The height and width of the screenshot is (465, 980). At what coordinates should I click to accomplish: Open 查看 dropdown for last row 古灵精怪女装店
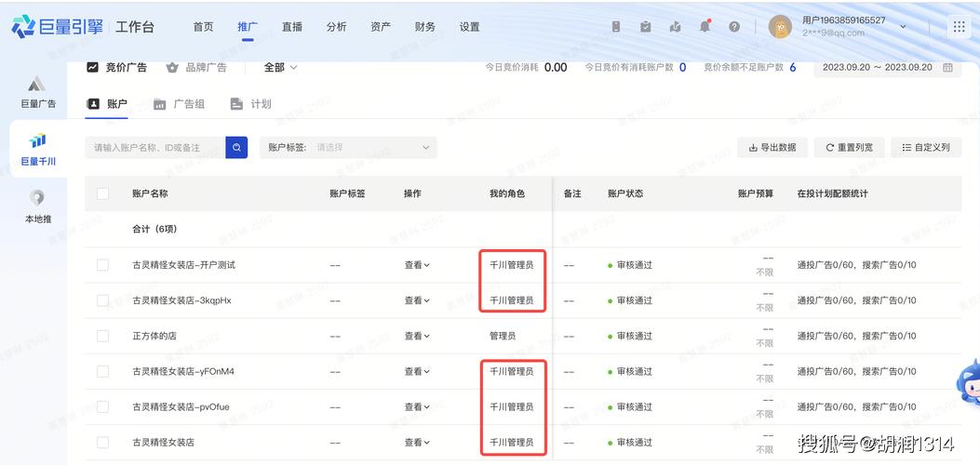point(417,442)
